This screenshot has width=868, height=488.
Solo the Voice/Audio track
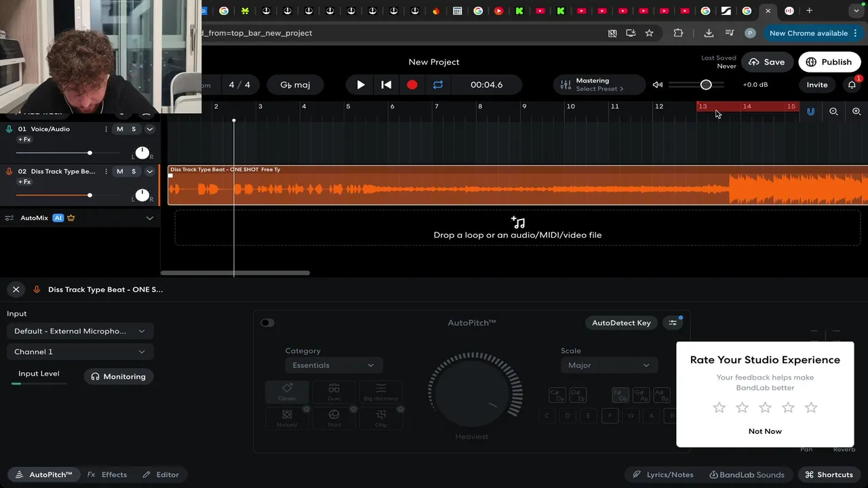(x=134, y=129)
